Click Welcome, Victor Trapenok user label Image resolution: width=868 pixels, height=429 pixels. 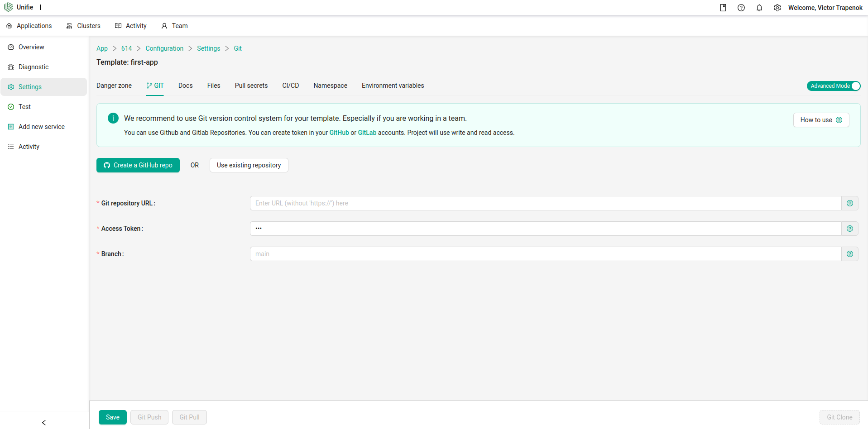[825, 8]
